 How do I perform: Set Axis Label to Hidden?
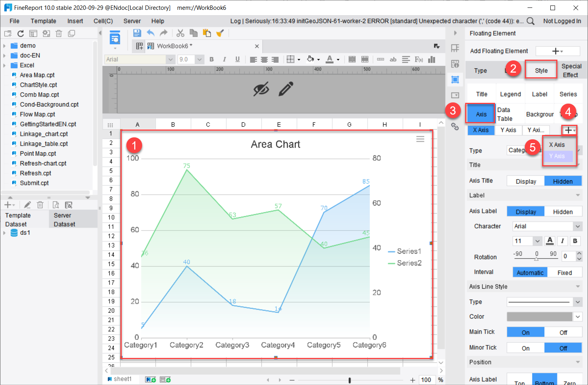563,212
